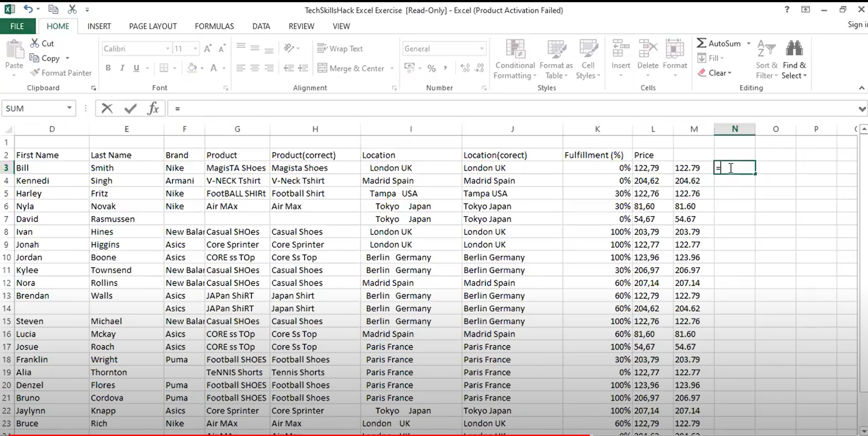Switch to the INSERT tab
The width and height of the screenshot is (868, 436).
[x=99, y=26]
